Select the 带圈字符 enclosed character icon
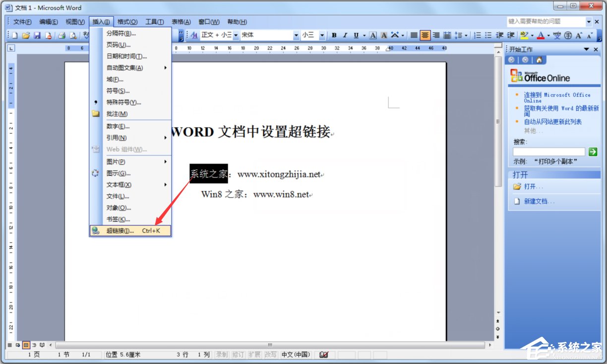The image size is (607, 364). pyautogui.click(x=568, y=35)
